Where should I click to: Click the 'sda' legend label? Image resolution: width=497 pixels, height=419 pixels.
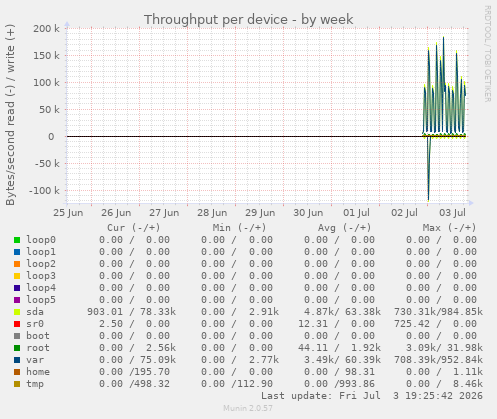point(35,312)
